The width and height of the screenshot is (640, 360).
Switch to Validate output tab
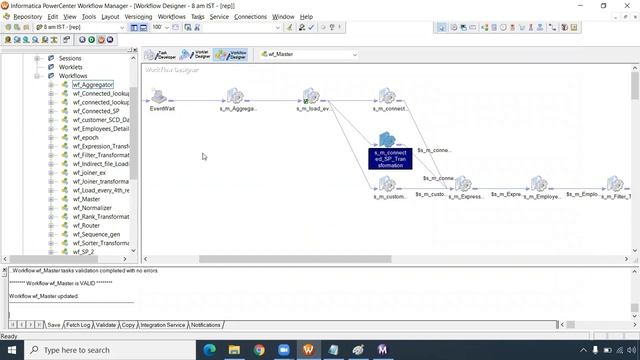click(106, 325)
